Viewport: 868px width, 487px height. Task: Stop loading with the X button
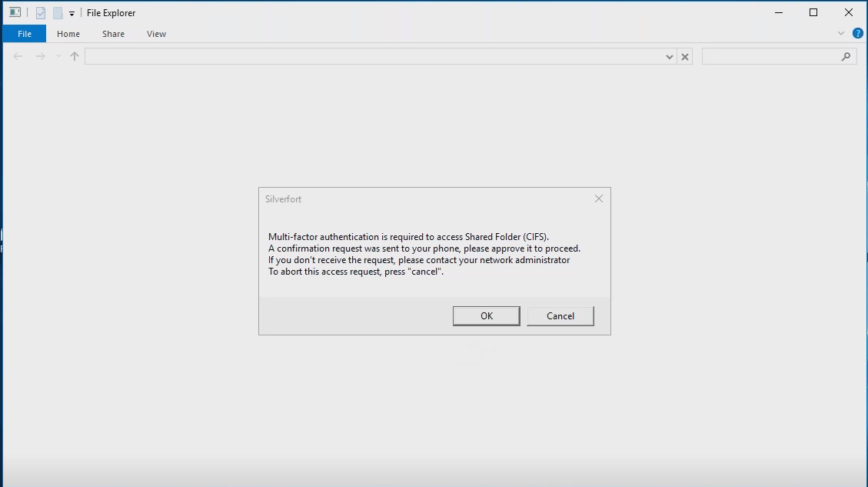click(x=685, y=56)
